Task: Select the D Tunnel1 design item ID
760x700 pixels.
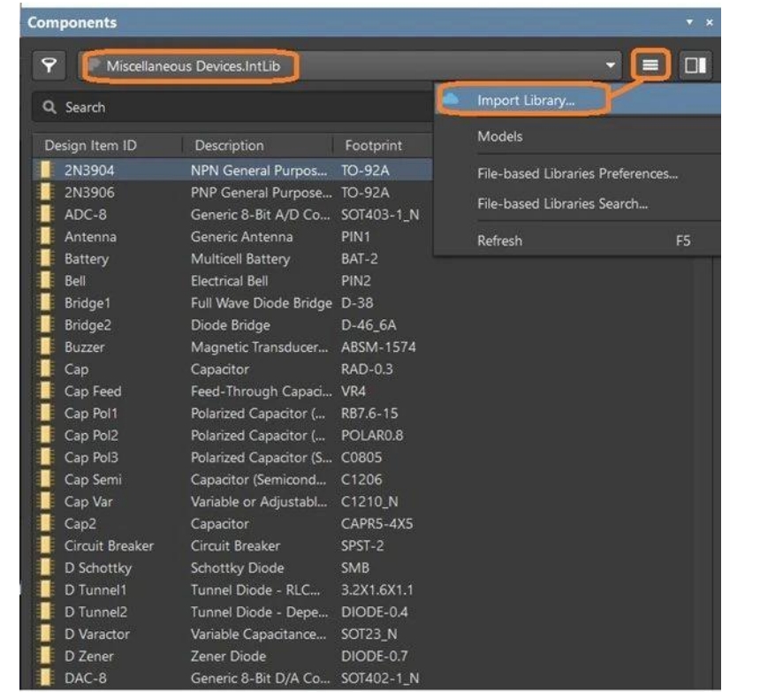Action: coord(95,590)
